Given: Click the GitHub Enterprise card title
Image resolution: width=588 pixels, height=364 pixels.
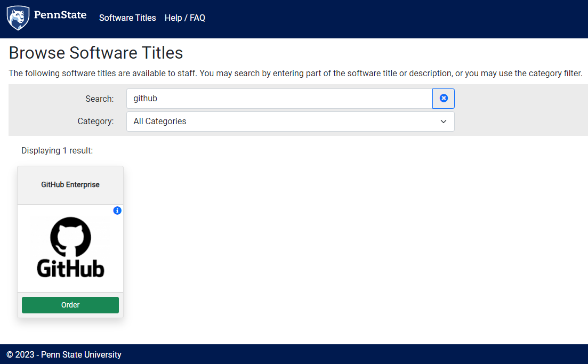Looking at the screenshot, I should coord(70,184).
